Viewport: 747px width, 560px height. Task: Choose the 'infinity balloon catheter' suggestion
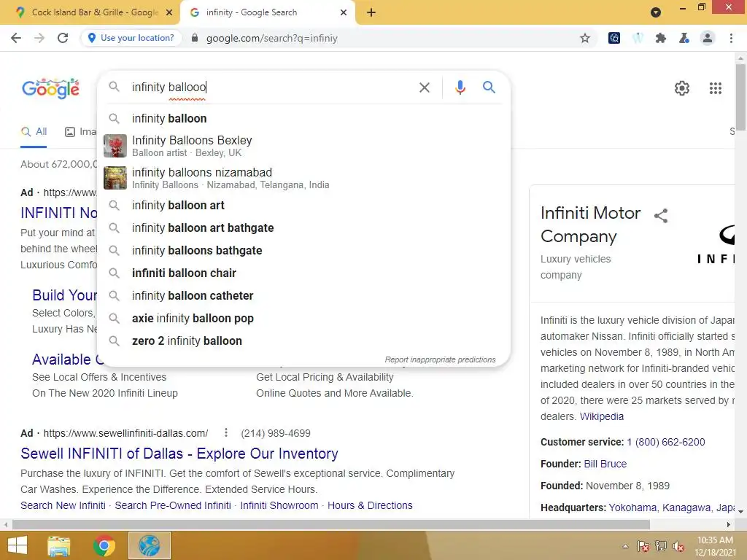[303, 296]
